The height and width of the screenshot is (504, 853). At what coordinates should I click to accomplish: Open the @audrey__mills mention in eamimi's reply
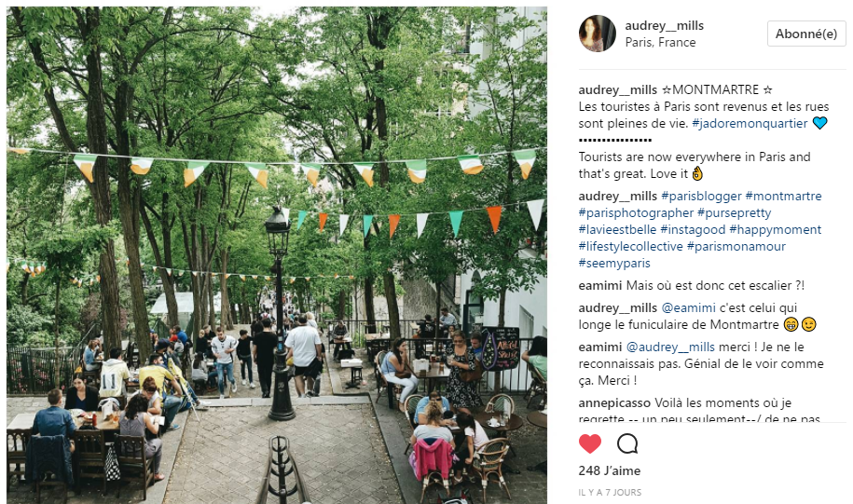[670, 347]
